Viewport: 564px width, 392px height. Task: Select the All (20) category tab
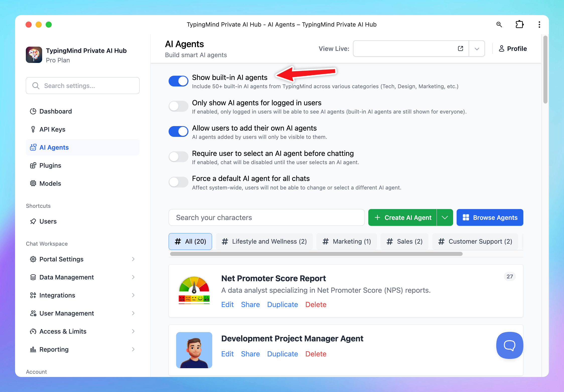(x=190, y=241)
